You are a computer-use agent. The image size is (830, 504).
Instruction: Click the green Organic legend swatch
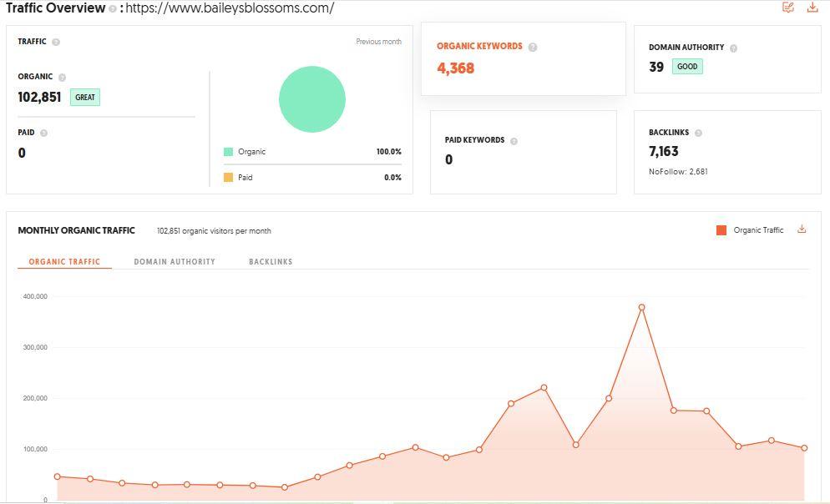(228, 152)
